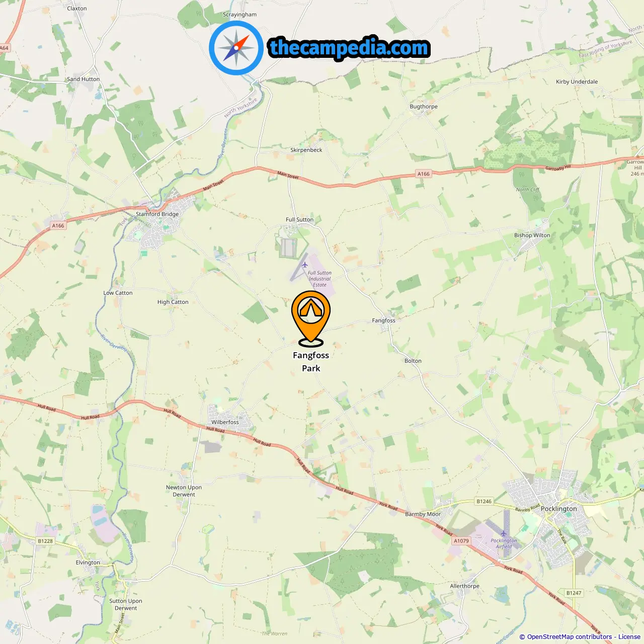Screen dimensions: 644x644
Task: Select the Full Sutton Industrial Estate label
Action: tap(319, 279)
